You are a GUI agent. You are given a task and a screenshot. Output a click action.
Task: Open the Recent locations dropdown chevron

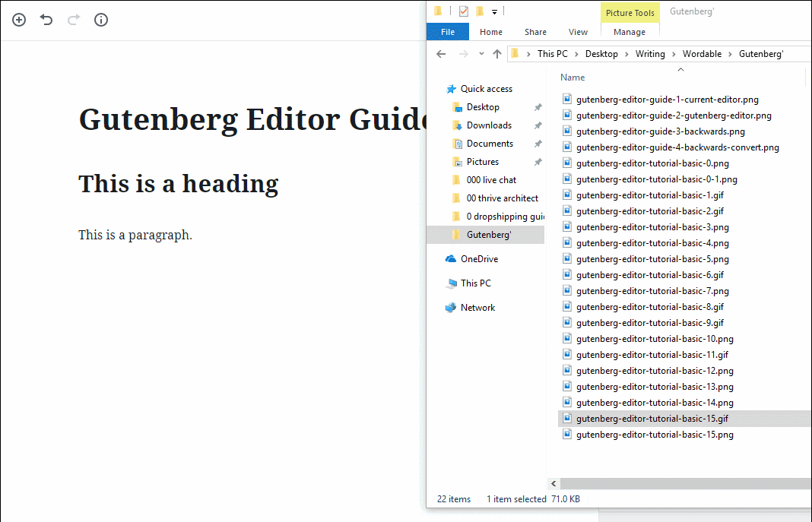pos(481,54)
